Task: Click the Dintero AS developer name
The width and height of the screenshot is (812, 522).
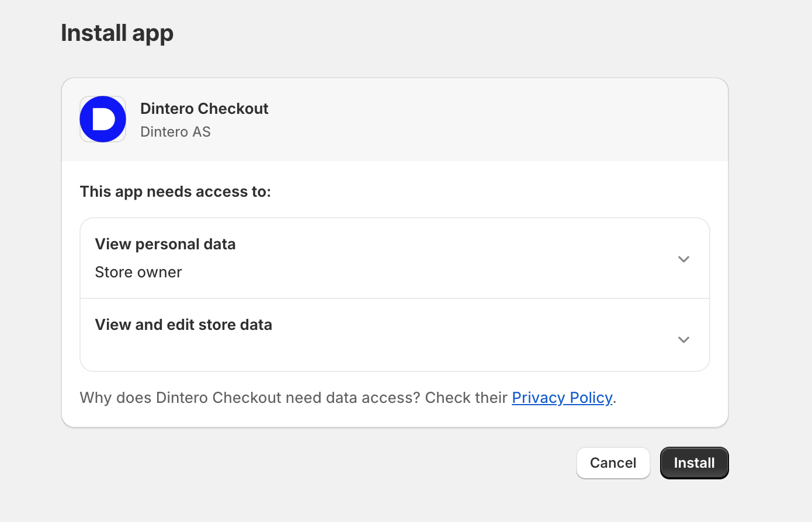Action: [x=175, y=132]
